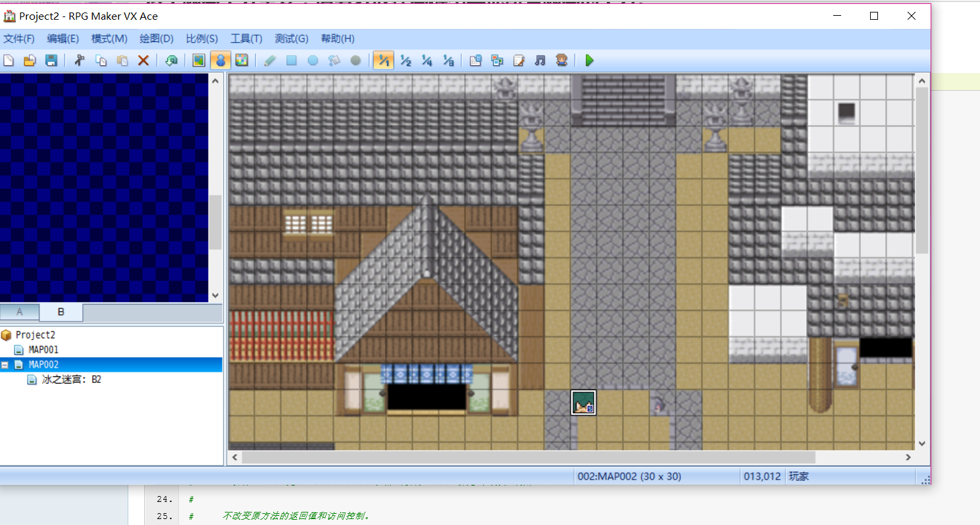Viewport: 980px width, 525px height.
Task: Set zoom scale to 1/1
Action: [x=384, y=61]
